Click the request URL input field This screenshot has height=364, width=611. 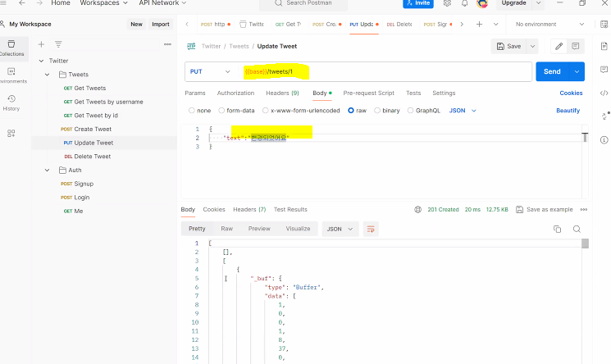click(x=384, y=71)
